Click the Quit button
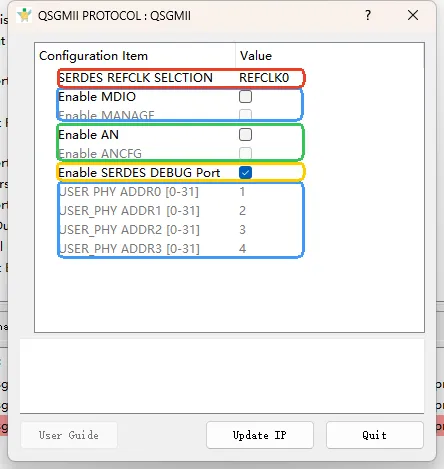Image resolution: width=444 pixels, height=469 pixels. point(375,435)
